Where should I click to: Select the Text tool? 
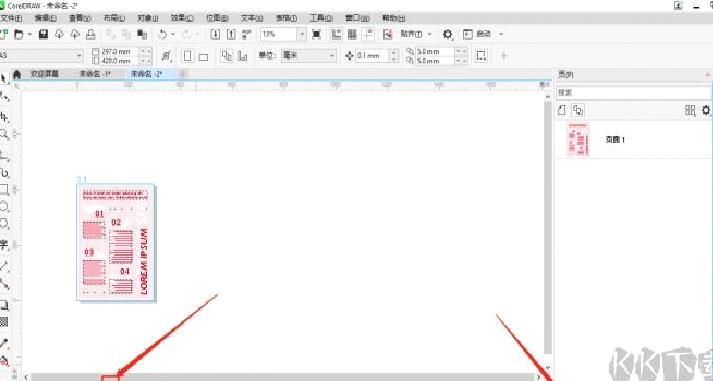click(4, 245)
